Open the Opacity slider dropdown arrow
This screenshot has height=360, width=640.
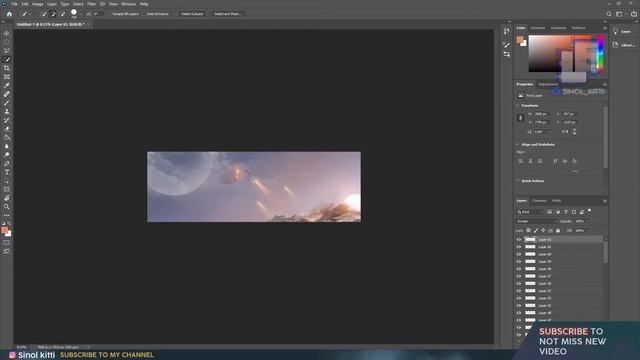[x=588, y=221]
